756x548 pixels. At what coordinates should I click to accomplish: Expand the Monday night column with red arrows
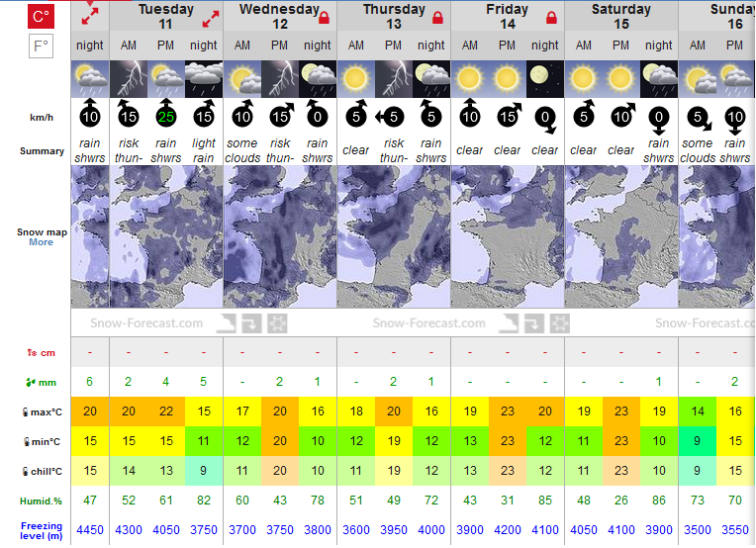[x=90, y=16]
